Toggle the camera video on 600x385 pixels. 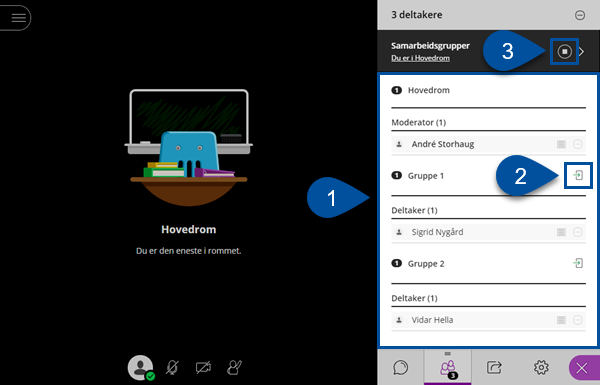point(203,368)
